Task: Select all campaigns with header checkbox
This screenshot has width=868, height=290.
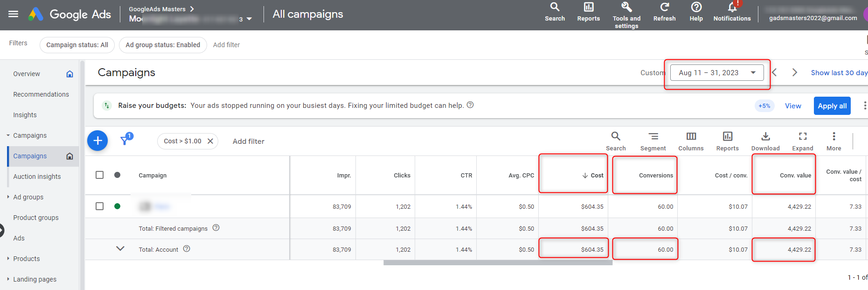Action: coord(99,175)
